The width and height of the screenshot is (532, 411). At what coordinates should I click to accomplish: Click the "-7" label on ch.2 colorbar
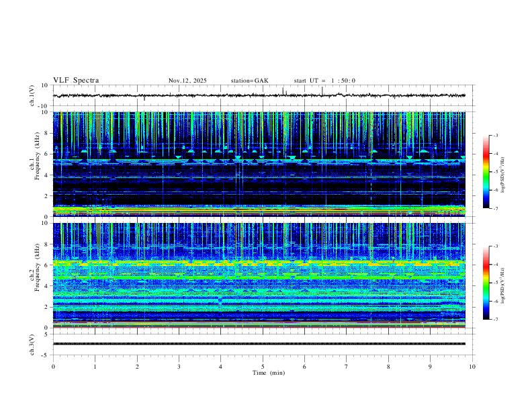point(495,320)
